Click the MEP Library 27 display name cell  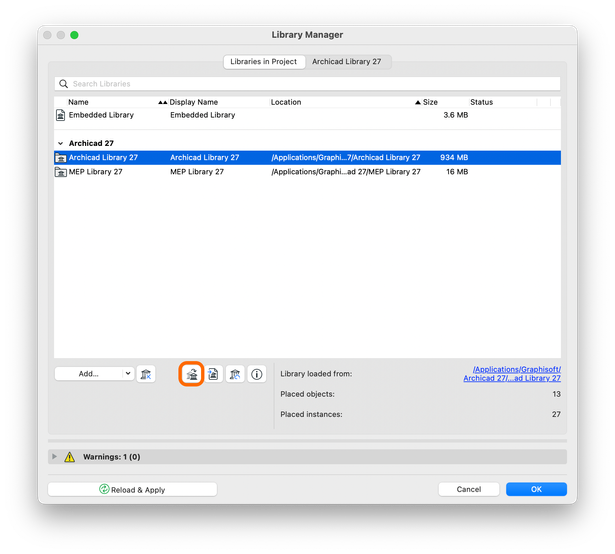[197, 172]
